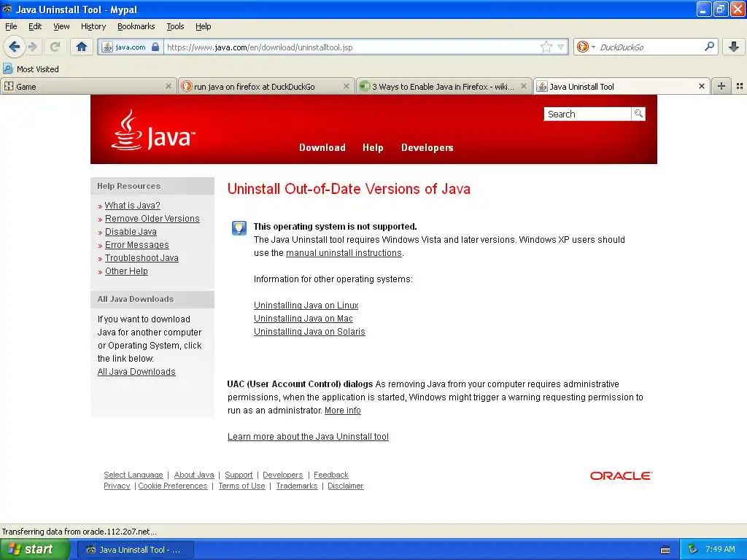
Task: Open the Home page icon
Action: pos(82,47)
